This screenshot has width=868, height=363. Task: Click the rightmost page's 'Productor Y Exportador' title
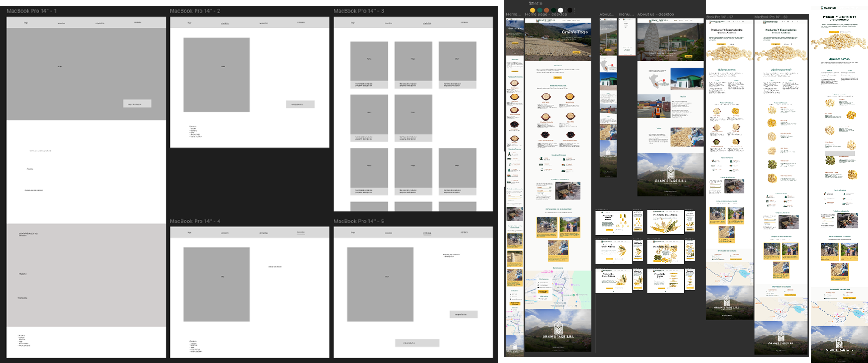pyautogui.click(x=839, y=18)
